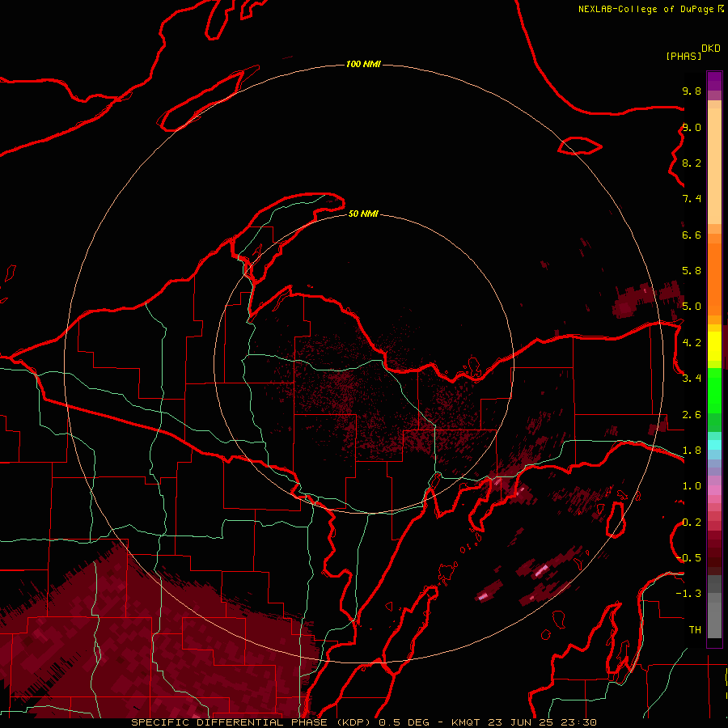
Task: Click the 2.6 color scale label
Action: click(x=692, y=415)
